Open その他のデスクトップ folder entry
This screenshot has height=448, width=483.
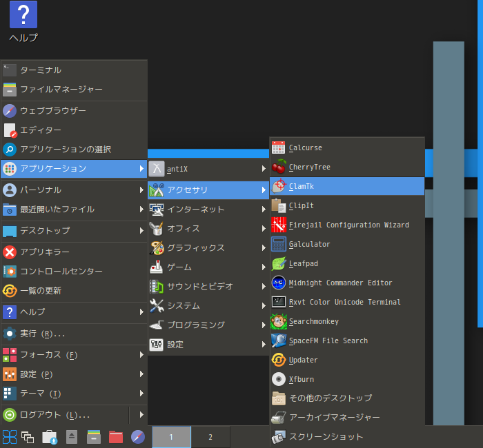click(x=347, y=398)
